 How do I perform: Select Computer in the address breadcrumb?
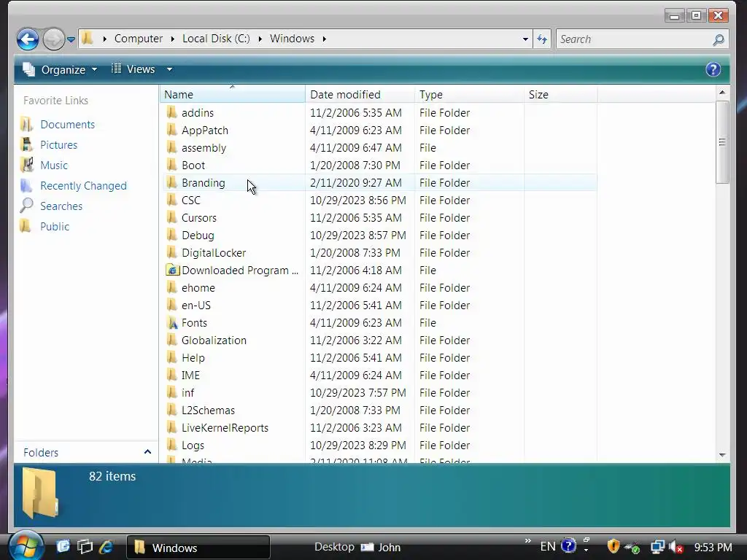click(138, 39)
